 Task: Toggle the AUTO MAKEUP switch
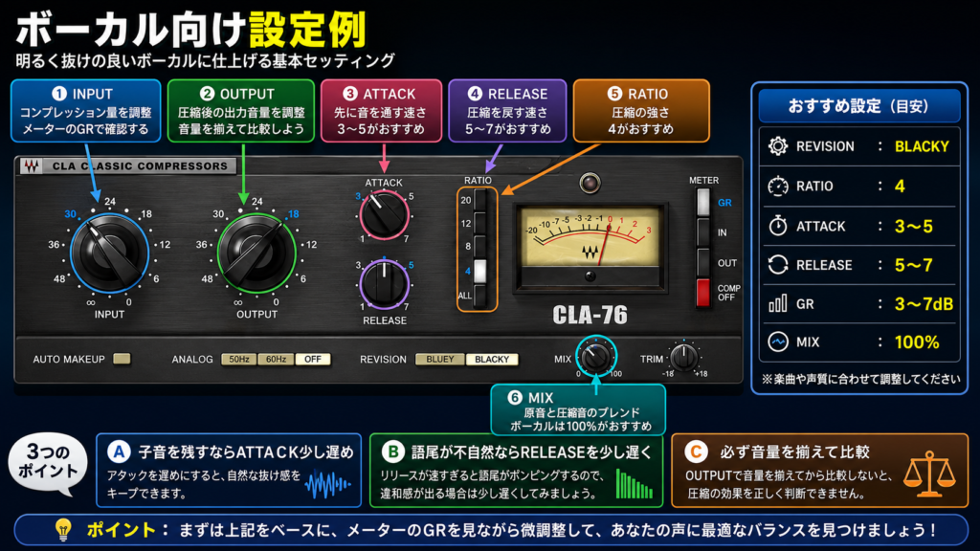coord(122,359)
